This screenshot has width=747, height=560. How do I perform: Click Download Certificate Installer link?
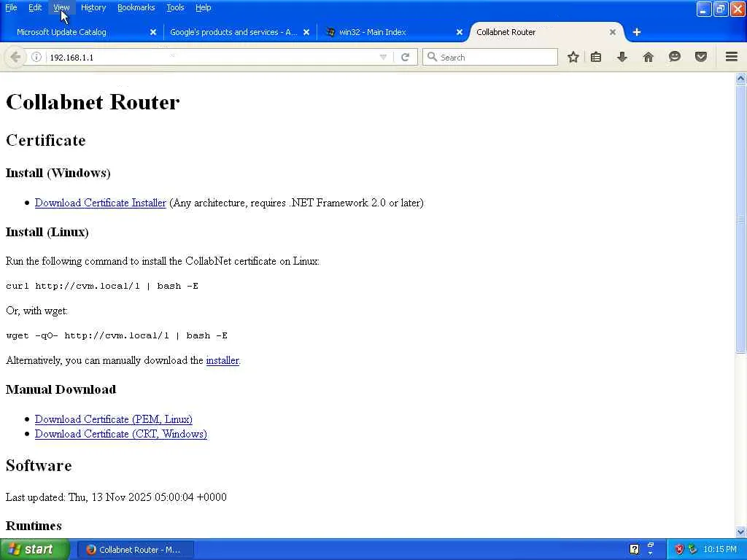coord(101,203)
